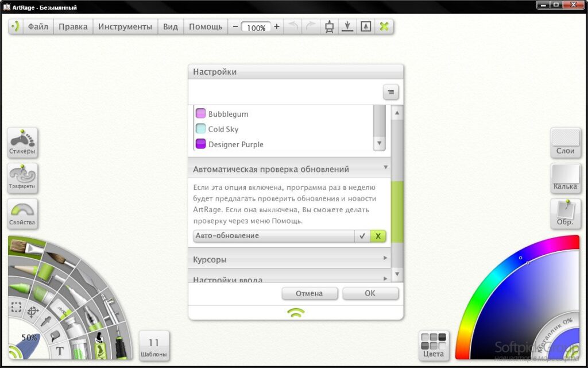Open the Настройки panel options menu
Screen dimensions: 588x368
click(x=390, y=92)
